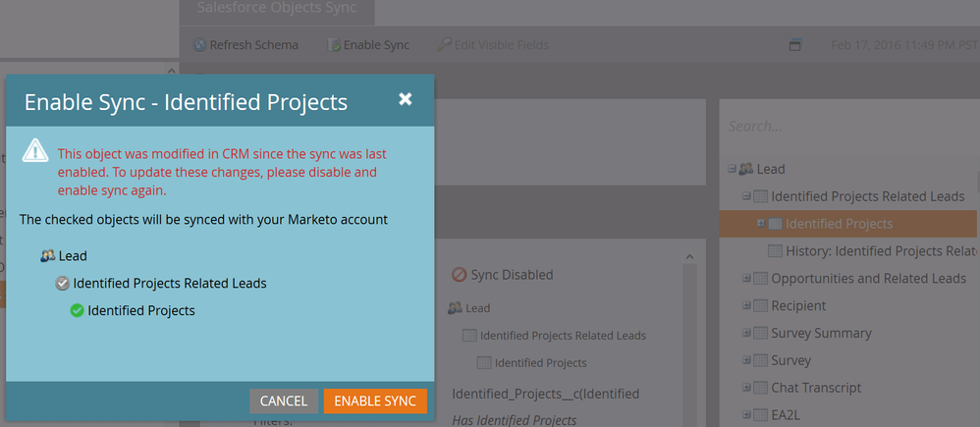Select Identified Projects Related Leads in right tree
The image size is (980, 427).
(x=868, y=196)
